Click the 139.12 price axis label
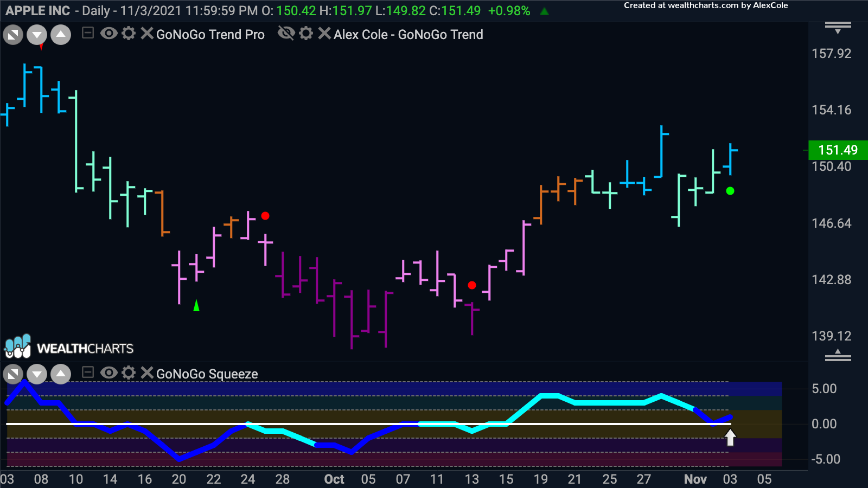Image resolution: width=868 pixels, height=488 pixels. point(832,336)
